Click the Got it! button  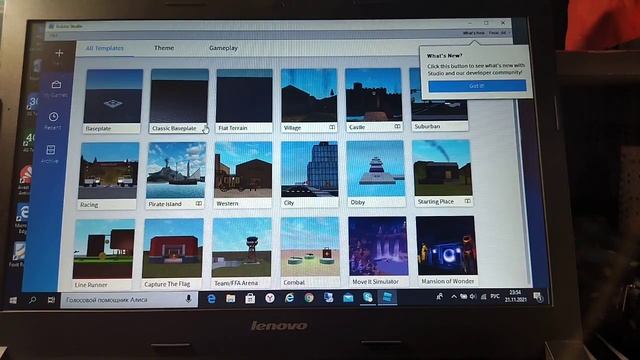point(477,86)
